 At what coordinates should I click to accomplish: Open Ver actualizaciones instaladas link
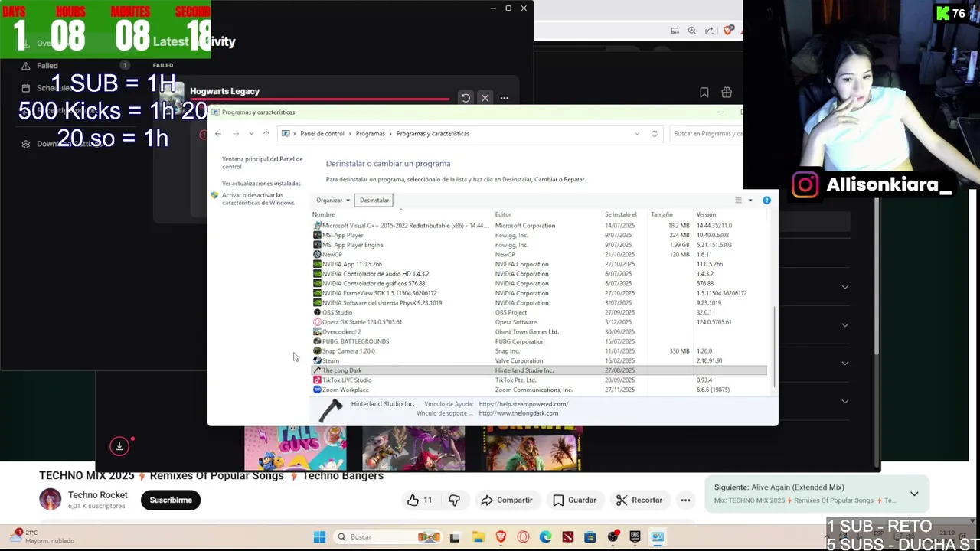tap(261, 184)
